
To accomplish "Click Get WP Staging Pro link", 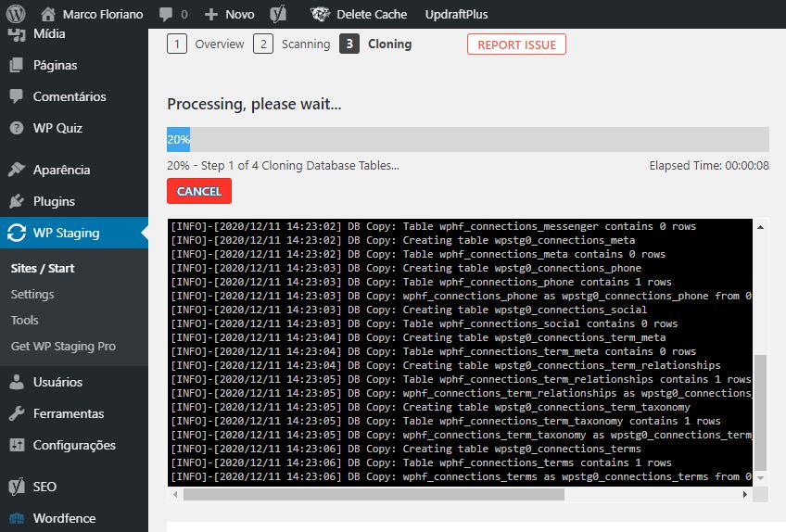I will (63, 346).
